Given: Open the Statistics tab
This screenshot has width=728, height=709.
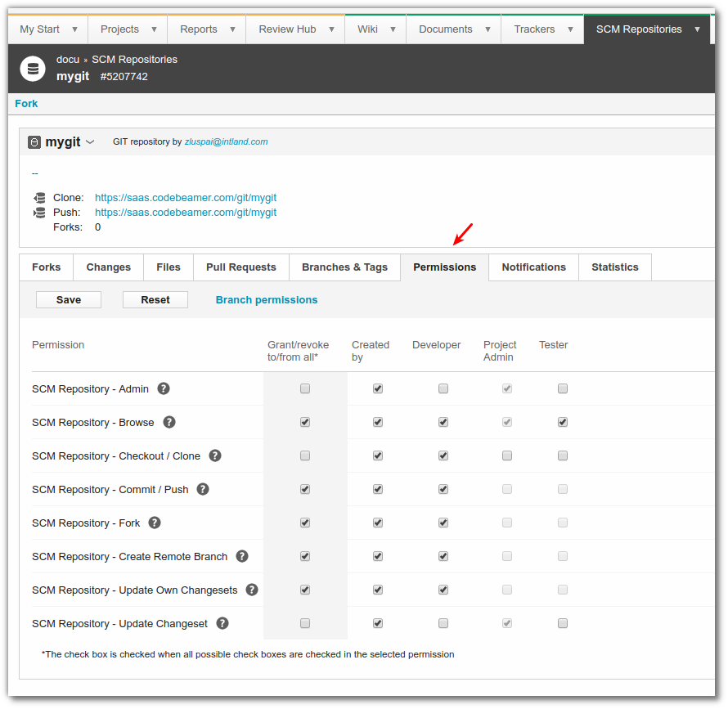Looking at the screenshot, I should pos(615,267).
